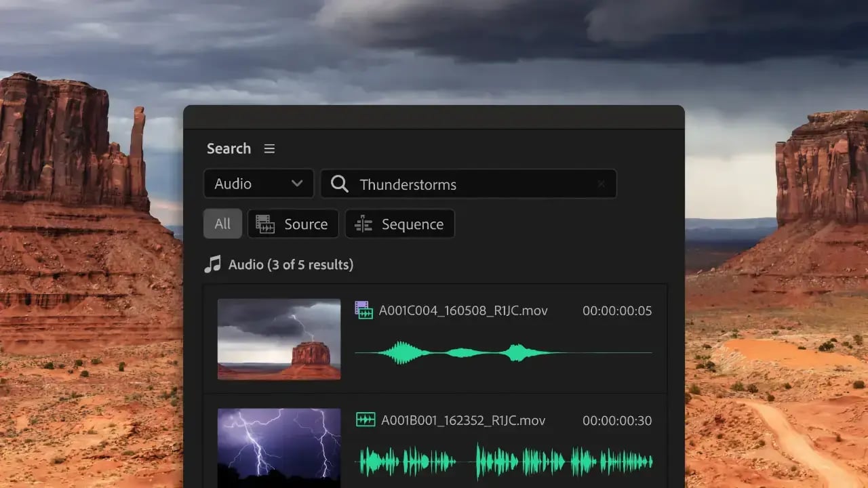868x488 pixels.
Task: Click the lightning storm clip thumbnail
Action: tap(278, 446)
